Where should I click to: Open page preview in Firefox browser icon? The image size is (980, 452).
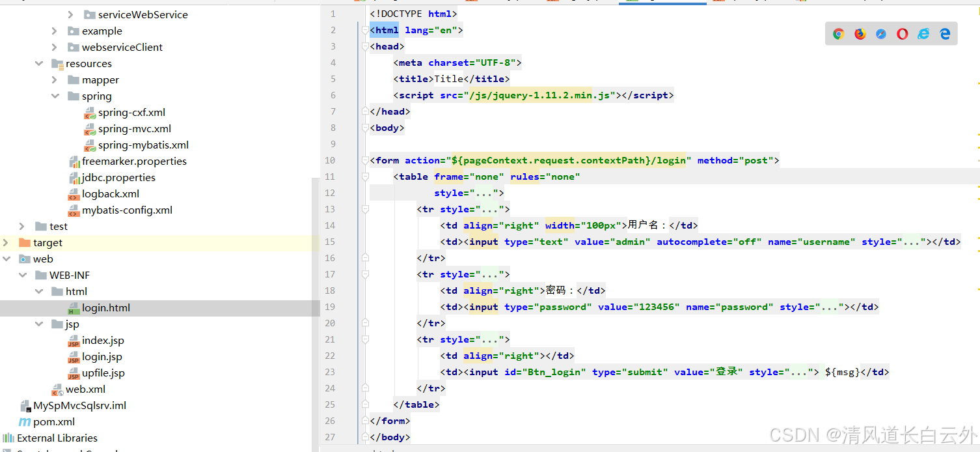(x=860, y=34)
